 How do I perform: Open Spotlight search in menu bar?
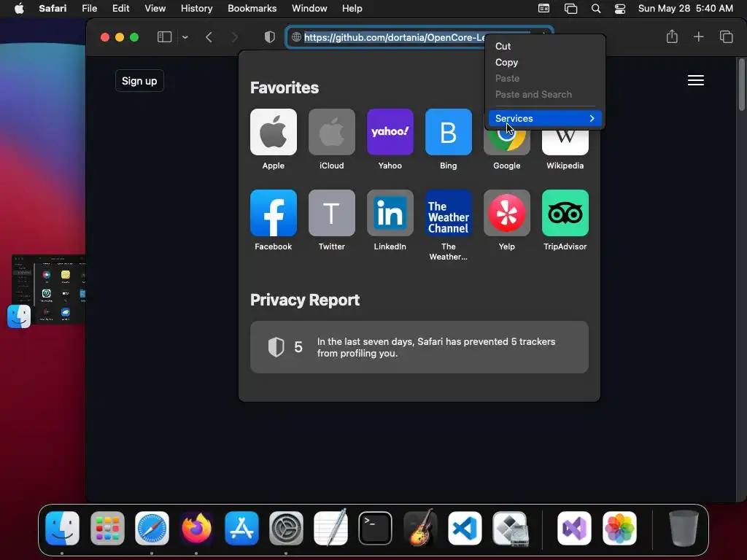(x=595, y=9)
